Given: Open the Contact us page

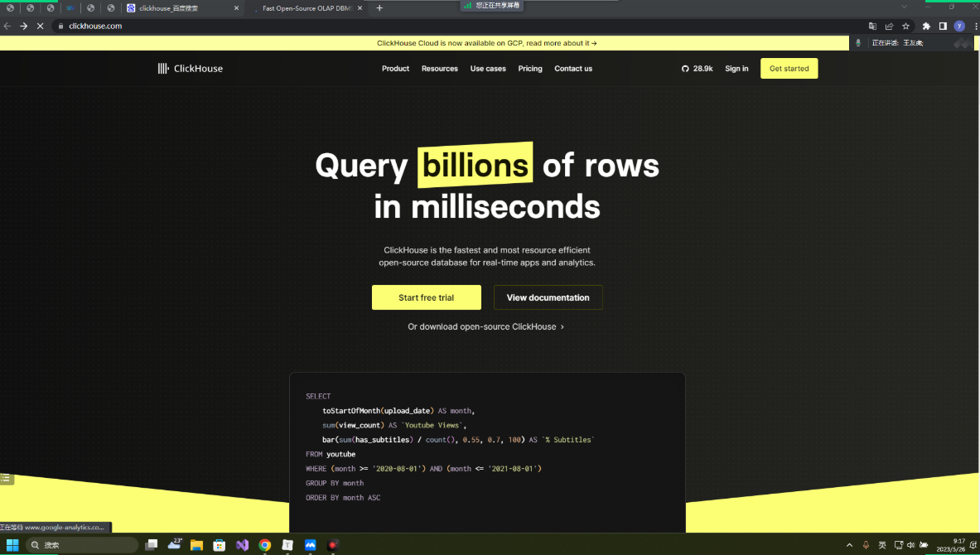Looking at the screenshot, I should coord(573,69).
